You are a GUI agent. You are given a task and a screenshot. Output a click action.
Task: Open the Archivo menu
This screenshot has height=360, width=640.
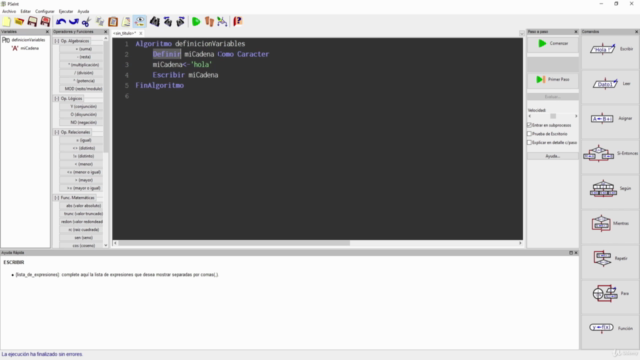pyautogui.click(x=9, y=11)
